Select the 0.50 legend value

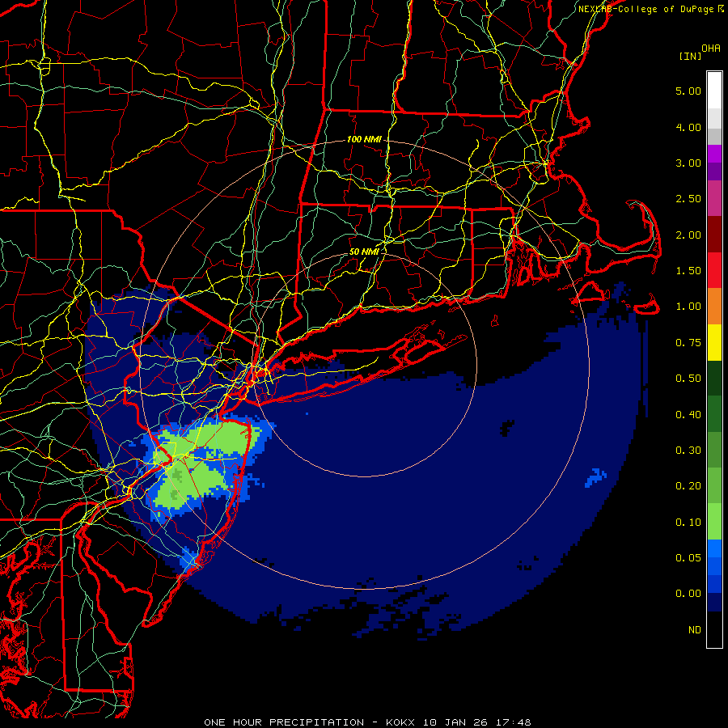688,379
